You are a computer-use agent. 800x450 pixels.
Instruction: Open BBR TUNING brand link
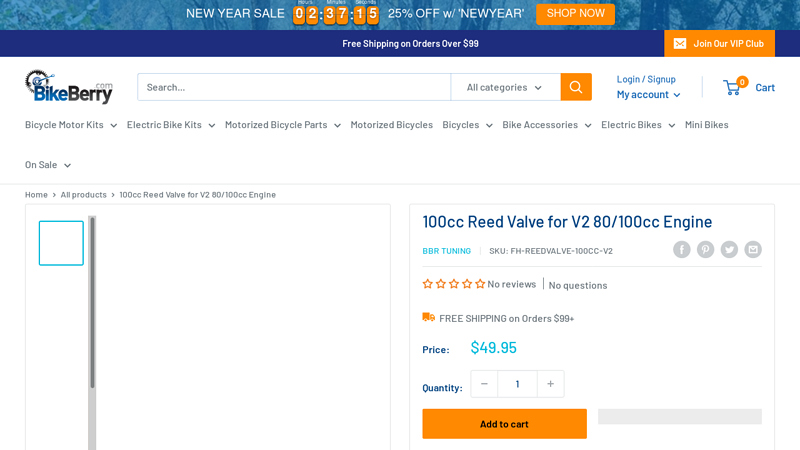[446, 251]
